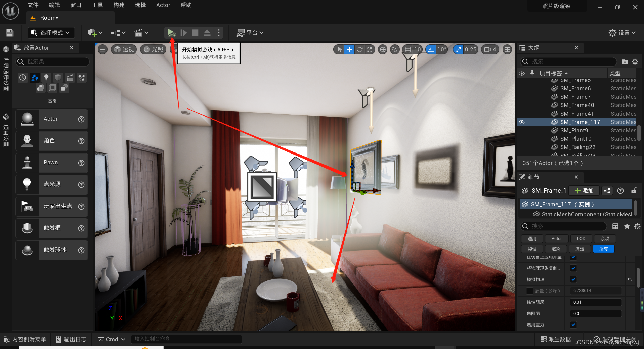Select the cinematic category clapper icon
Viewport: 644px width, 349px height.
pos(70,78)
